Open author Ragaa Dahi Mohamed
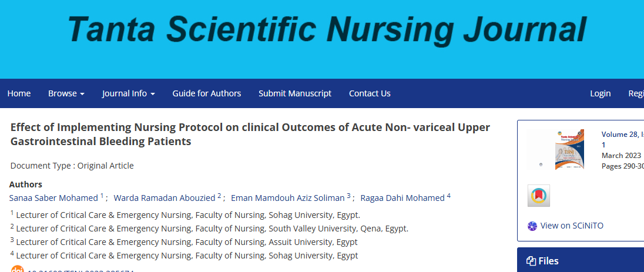 [x=402, y=198]
